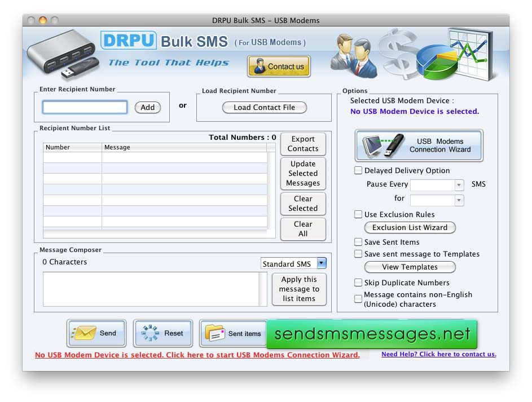Click the Send envelope icon
Image resolution: width=532 pixels, height=402 pixels.
click(83, 333)
